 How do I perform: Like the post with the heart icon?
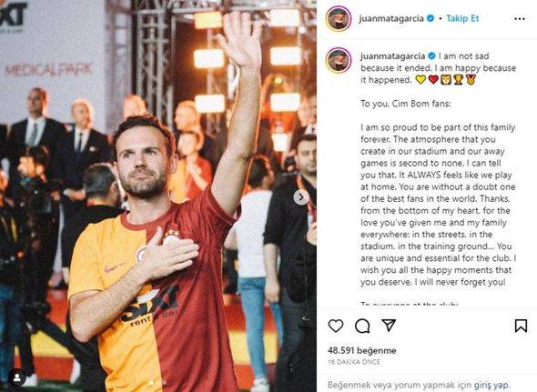336,326
